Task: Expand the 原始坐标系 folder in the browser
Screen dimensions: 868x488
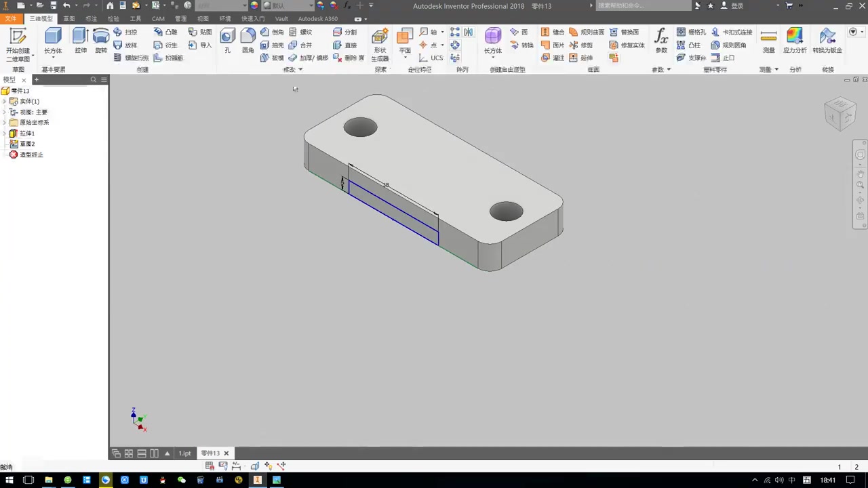Action: point(5,122)
